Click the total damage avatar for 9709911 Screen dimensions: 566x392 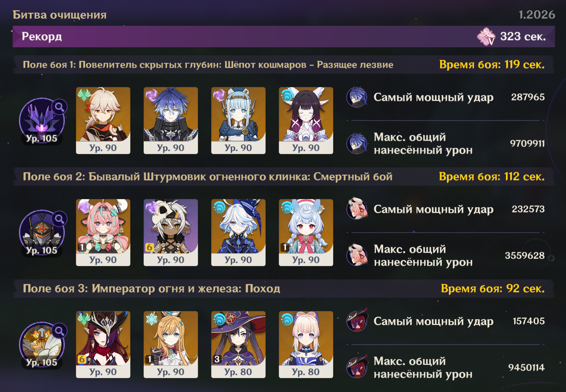click(357, 143)
